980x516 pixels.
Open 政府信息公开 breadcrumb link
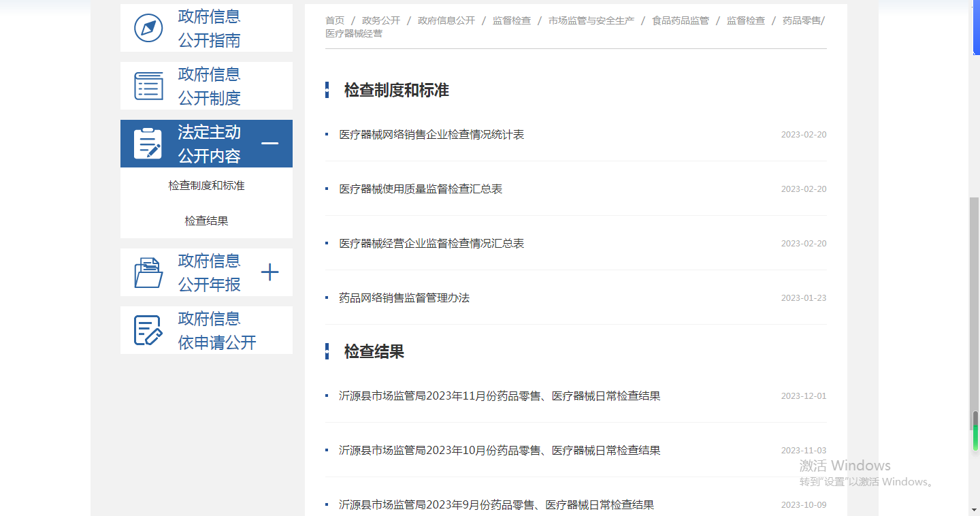446,21
